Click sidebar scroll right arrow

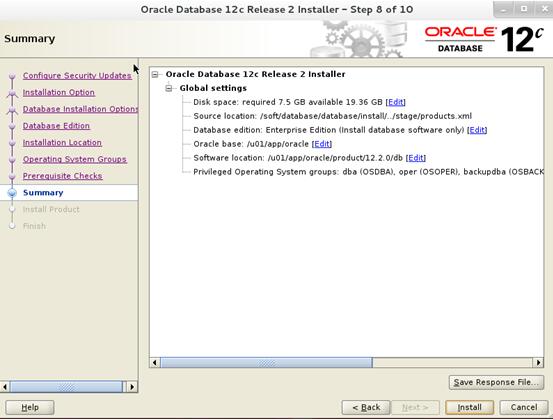point(132,387)
